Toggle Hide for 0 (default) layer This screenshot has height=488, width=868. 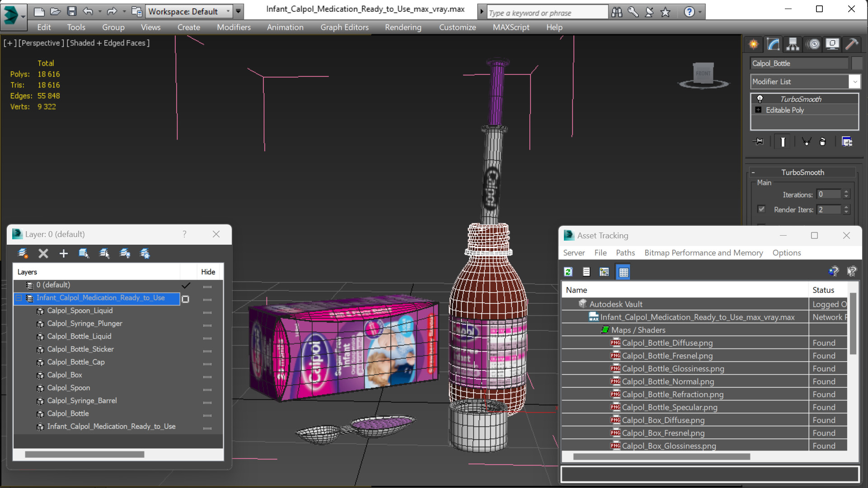207,287
